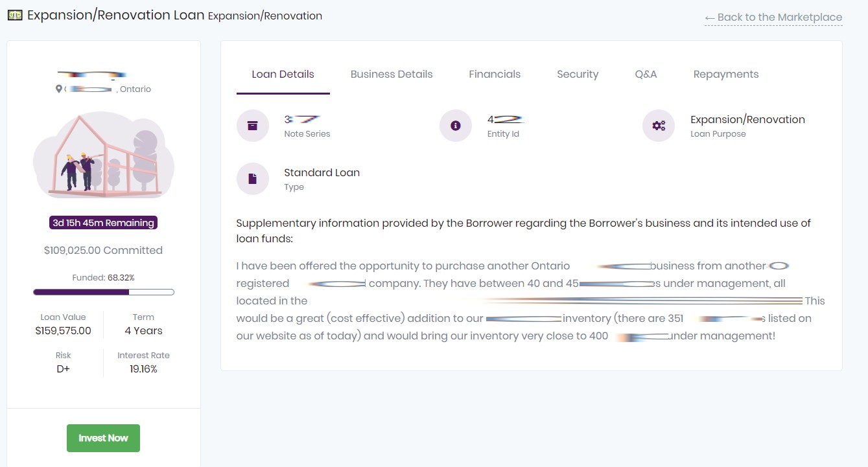Click the Entity Id info icon
This screenshot has height=467, width=868.
click(456, 126)
